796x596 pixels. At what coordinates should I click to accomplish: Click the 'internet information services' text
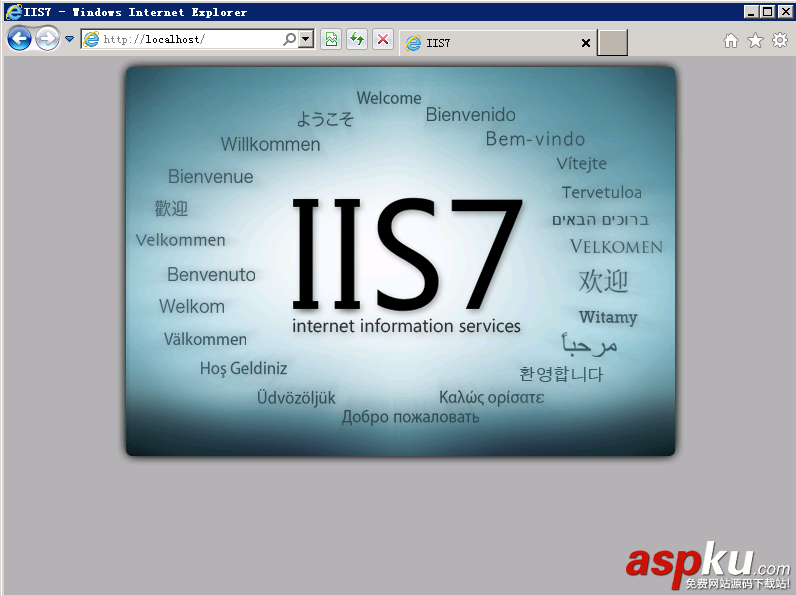point(406,326)
